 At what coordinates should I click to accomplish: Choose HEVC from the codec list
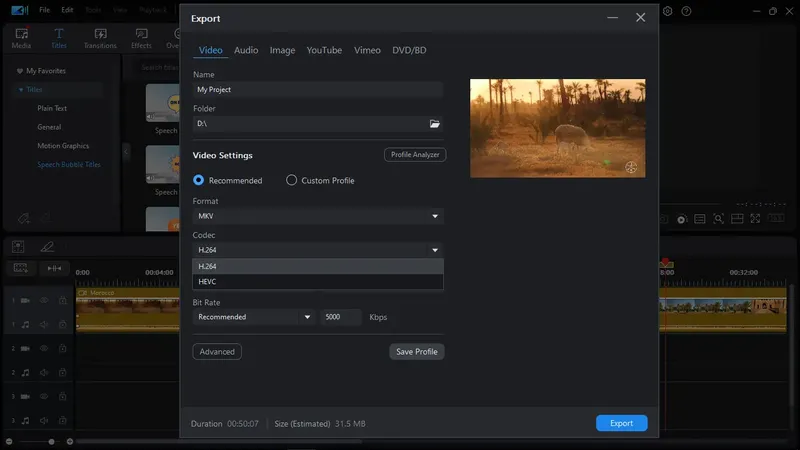pos(318,282)
